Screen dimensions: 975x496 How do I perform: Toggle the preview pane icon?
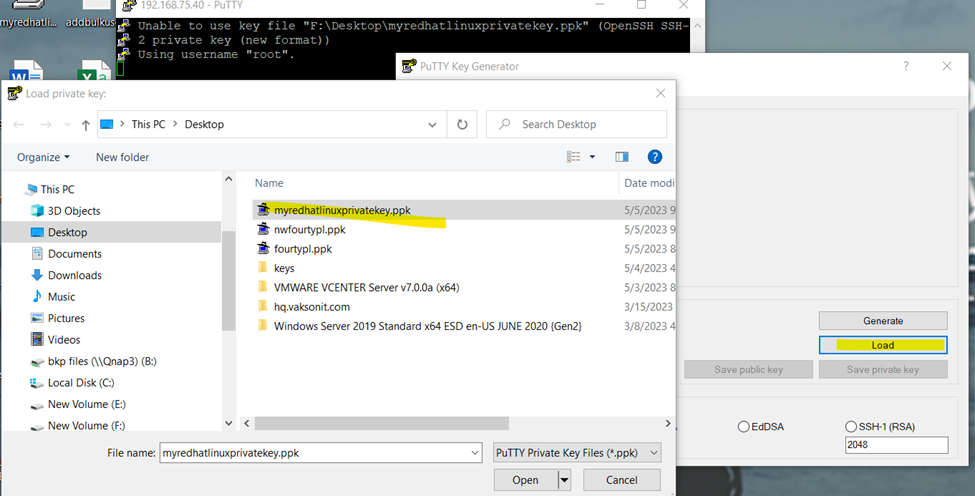(x=622, y=157)
